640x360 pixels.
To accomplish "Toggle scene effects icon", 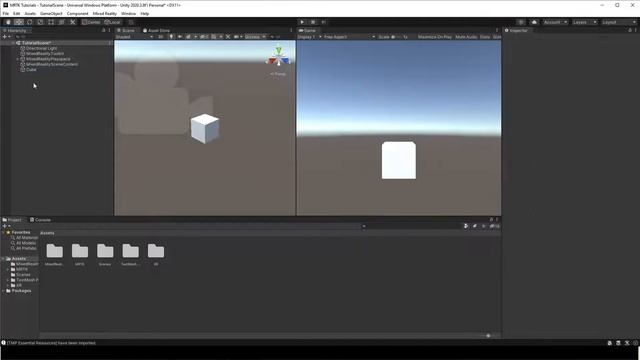I will [189, 37].
